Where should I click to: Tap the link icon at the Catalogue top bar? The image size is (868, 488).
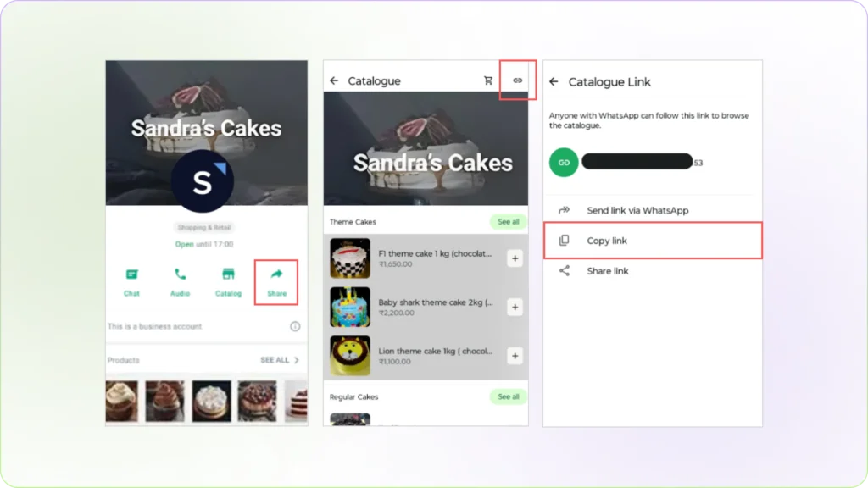click(518, 79)
